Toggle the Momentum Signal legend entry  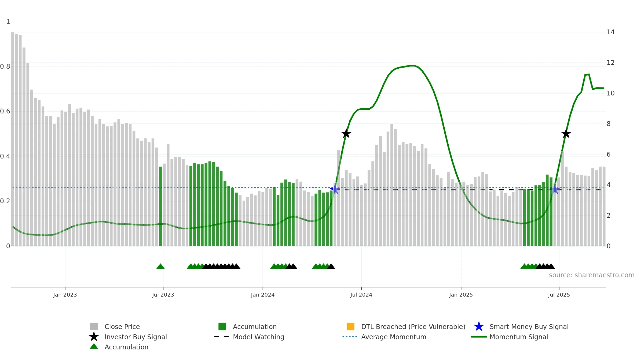pyautogui.click(x=510, y=337)
